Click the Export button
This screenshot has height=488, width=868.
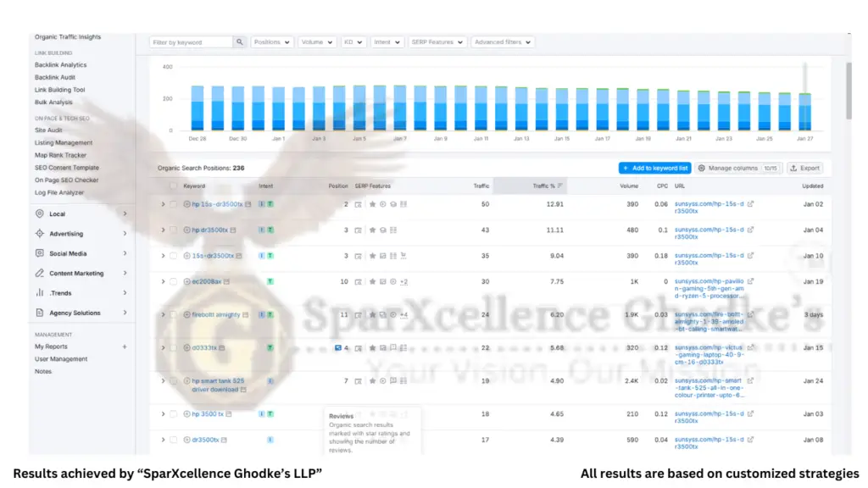point(805,169)
